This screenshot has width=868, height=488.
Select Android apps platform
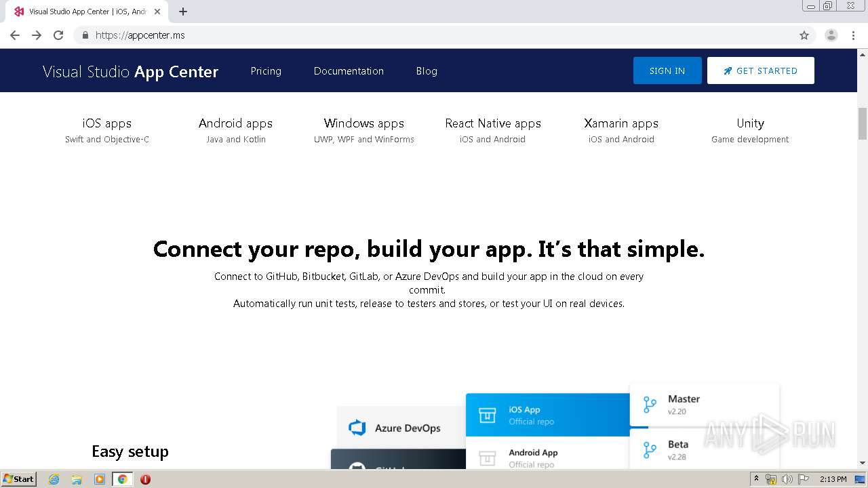[236, 130]
